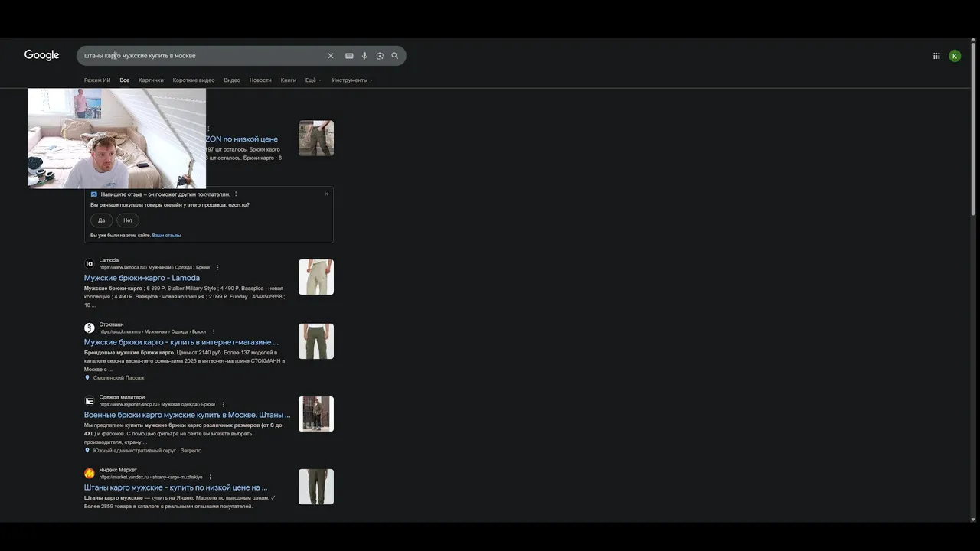Open three-dot menu for Одежда милитари result
This screenshot has height=551, width=980.
224,404
